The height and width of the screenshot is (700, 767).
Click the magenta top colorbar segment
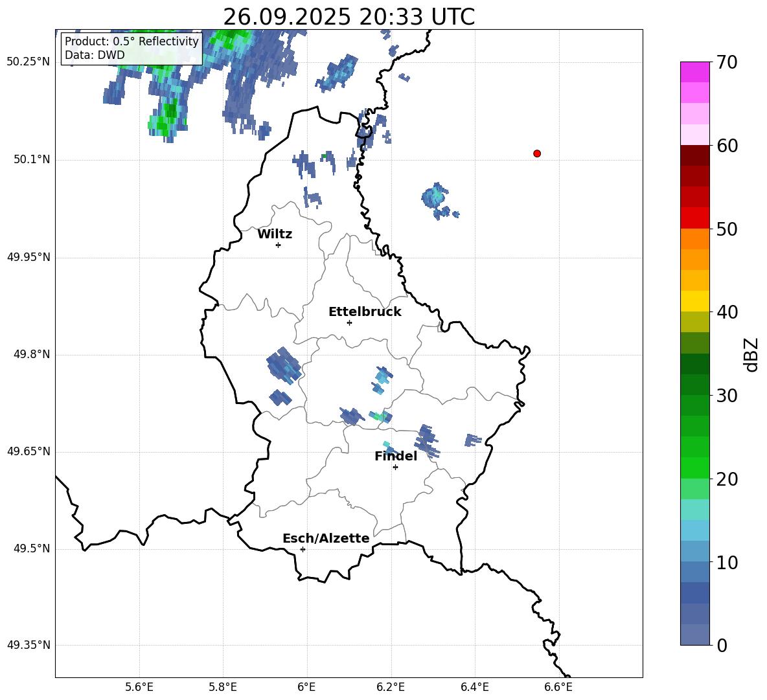[695, 72]
